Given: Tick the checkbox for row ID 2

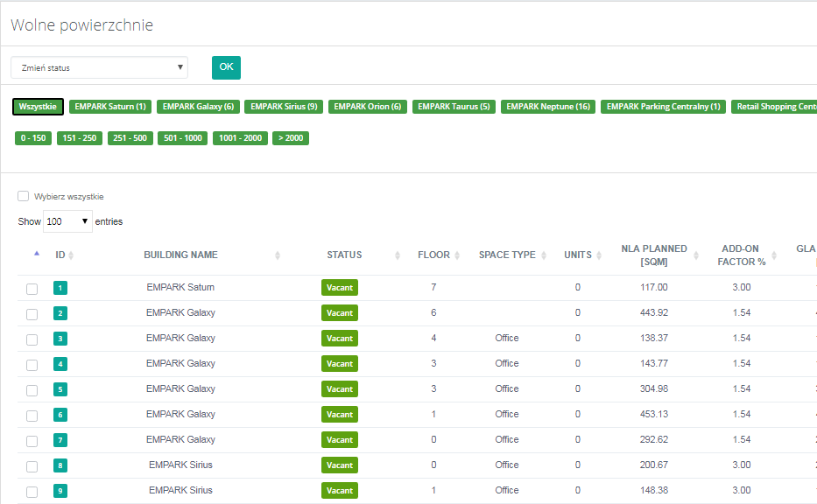Looking at the screenshot, I should click(32, 314).
